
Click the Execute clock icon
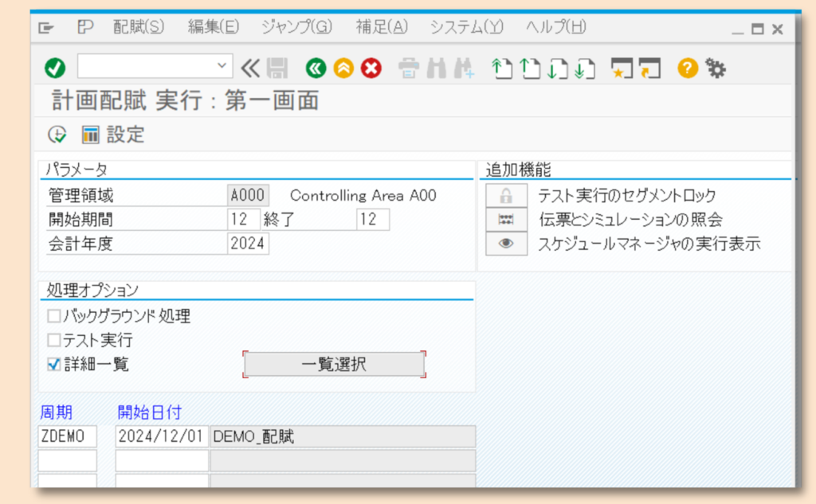coord(57,135)
